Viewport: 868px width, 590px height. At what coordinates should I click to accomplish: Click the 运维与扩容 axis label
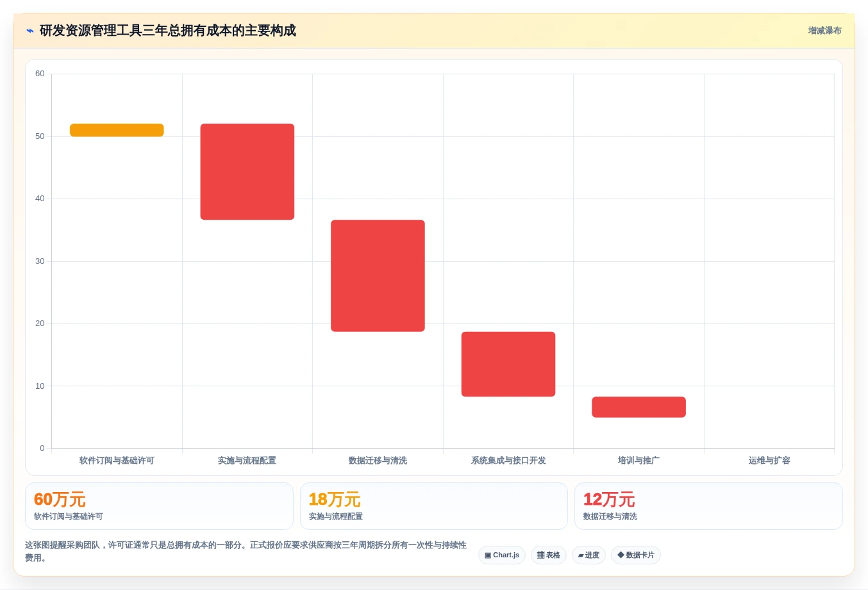click(x=769, y=461)
